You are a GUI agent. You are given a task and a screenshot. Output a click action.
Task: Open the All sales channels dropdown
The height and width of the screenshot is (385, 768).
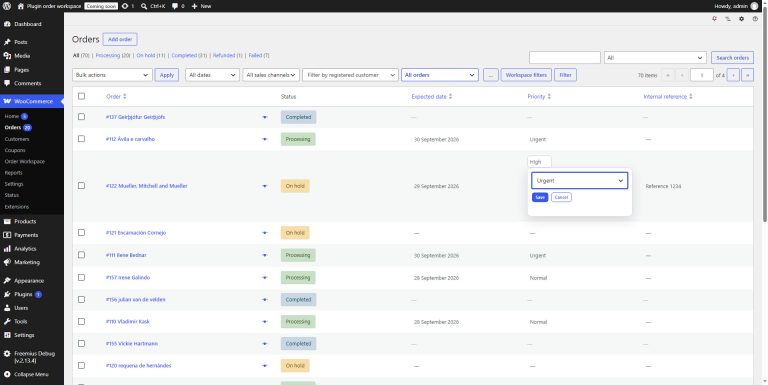coord(271,75)
